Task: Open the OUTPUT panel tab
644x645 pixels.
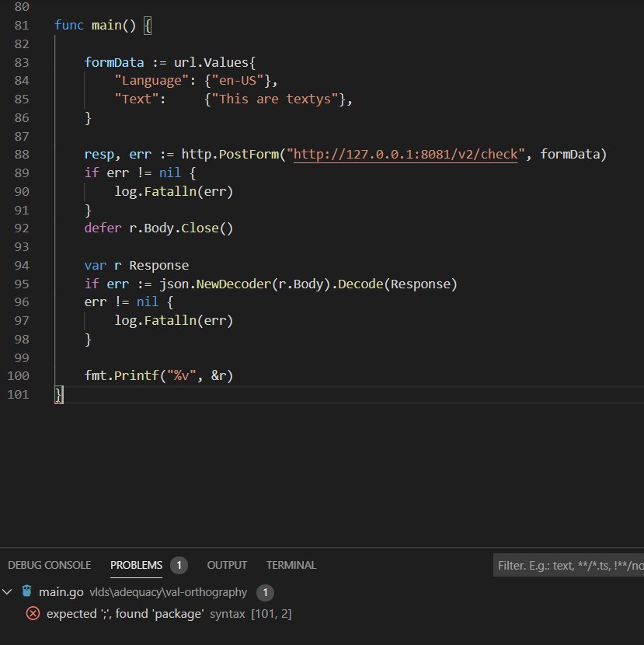Action: click(227, 565)
